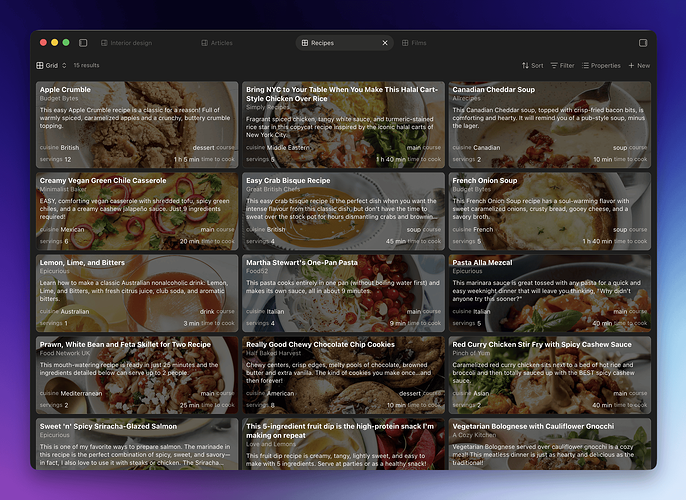
Task: Click the Recipes tab icon
Action: point(305,43)
